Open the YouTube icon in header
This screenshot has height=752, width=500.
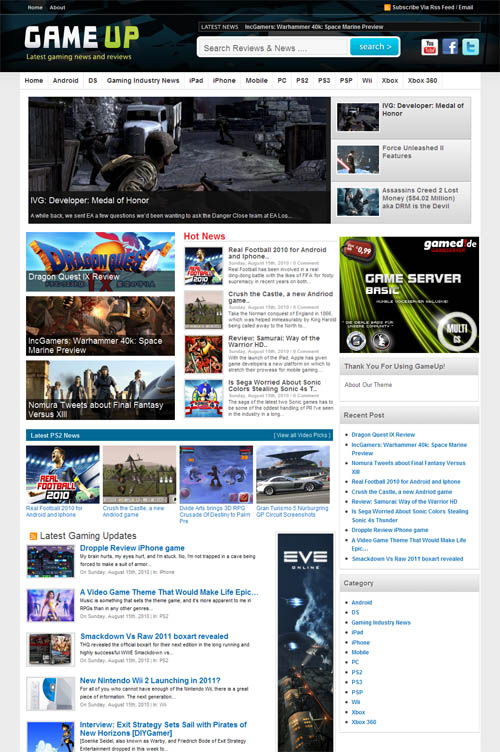pyautogui.click(x=430, y=47)
